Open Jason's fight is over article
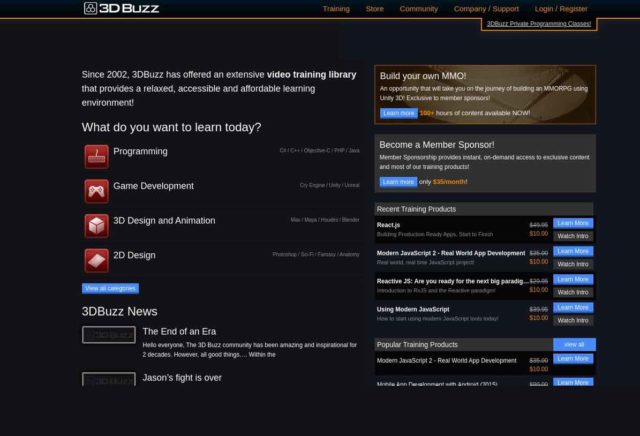Screen dimensions: 640x436 click(x=182, y=378)
